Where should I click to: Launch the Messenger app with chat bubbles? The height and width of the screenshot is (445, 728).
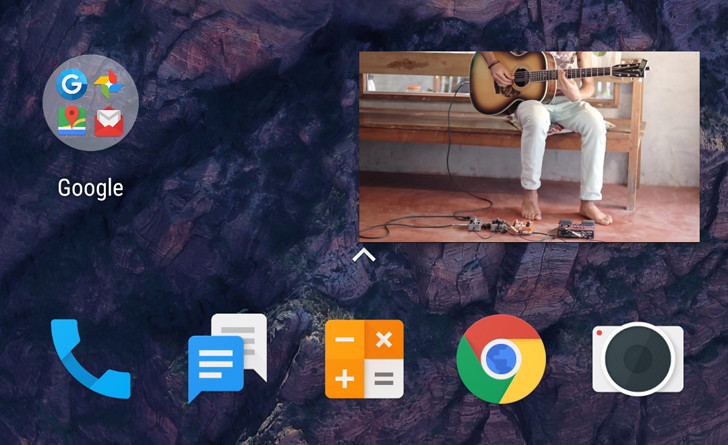227,358
